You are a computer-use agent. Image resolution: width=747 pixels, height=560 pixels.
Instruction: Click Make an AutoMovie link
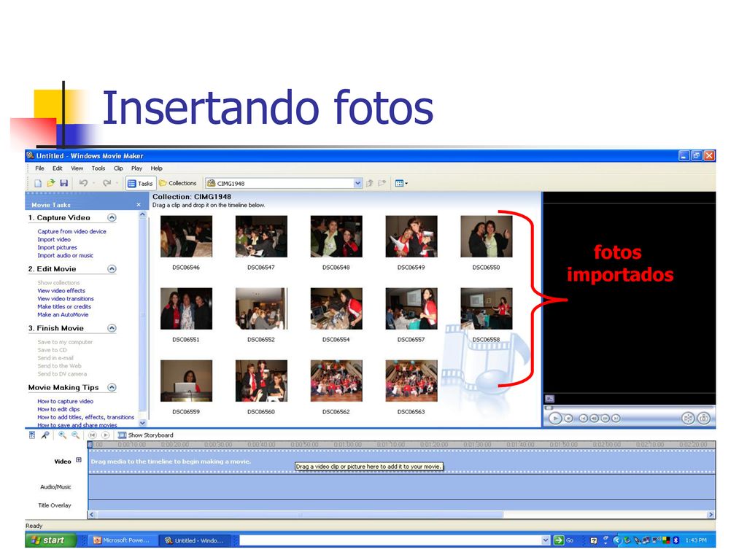coord(63,315)
